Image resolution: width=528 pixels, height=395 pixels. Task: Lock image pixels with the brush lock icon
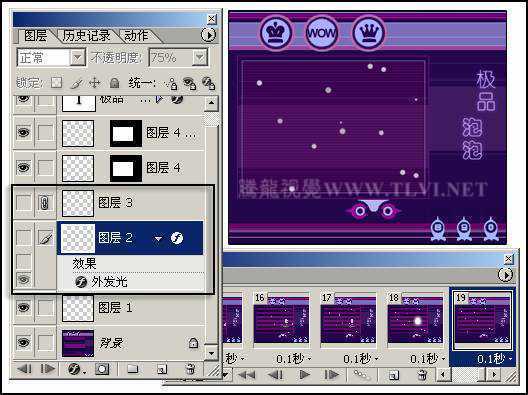point(76,83)
